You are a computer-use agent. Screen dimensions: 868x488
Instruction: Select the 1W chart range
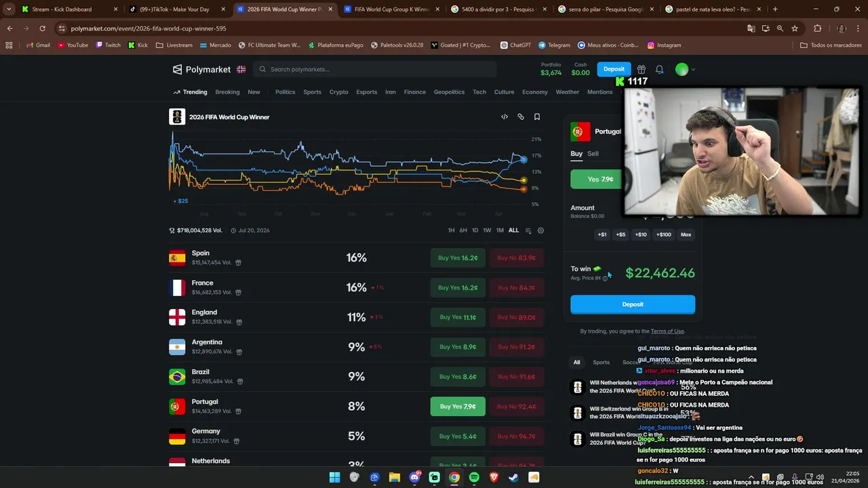click(x=487, y=230)
